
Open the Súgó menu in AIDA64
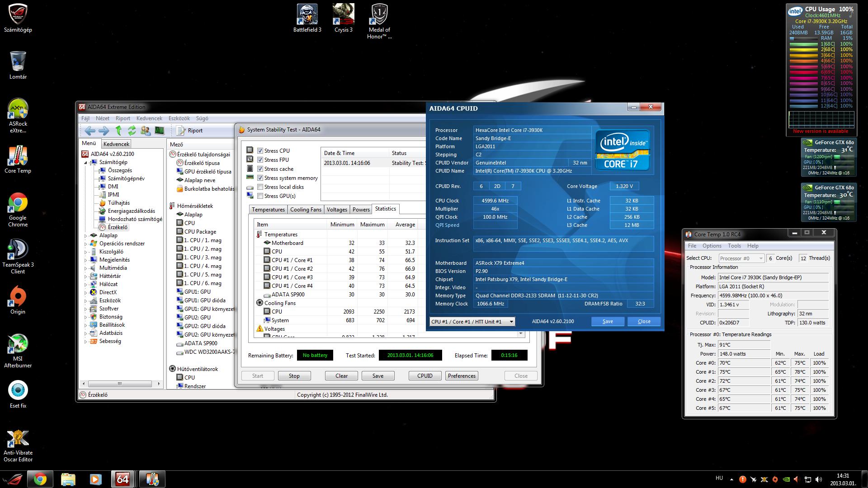[202, 118]
